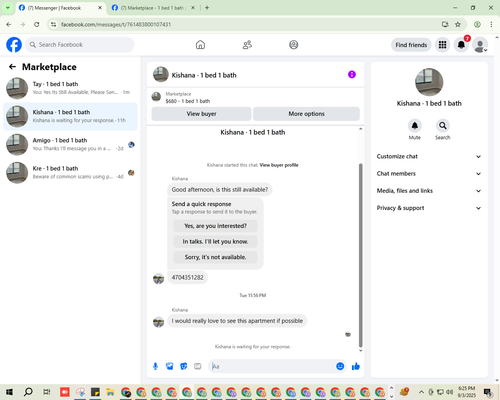
Task: Click the phone number message 4704351282
Action: click(187, 277)
